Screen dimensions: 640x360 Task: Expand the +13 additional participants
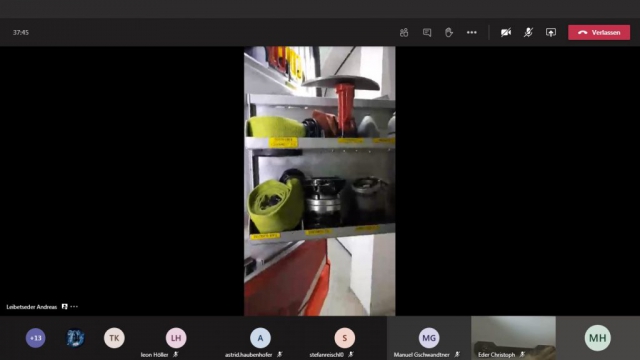[x=36, y=338]
